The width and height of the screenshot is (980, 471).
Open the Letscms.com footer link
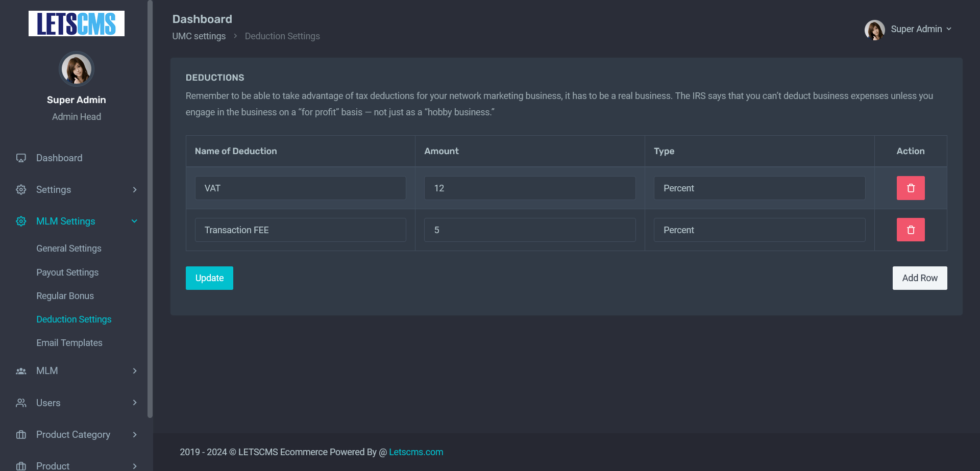[x=416, y=452]
